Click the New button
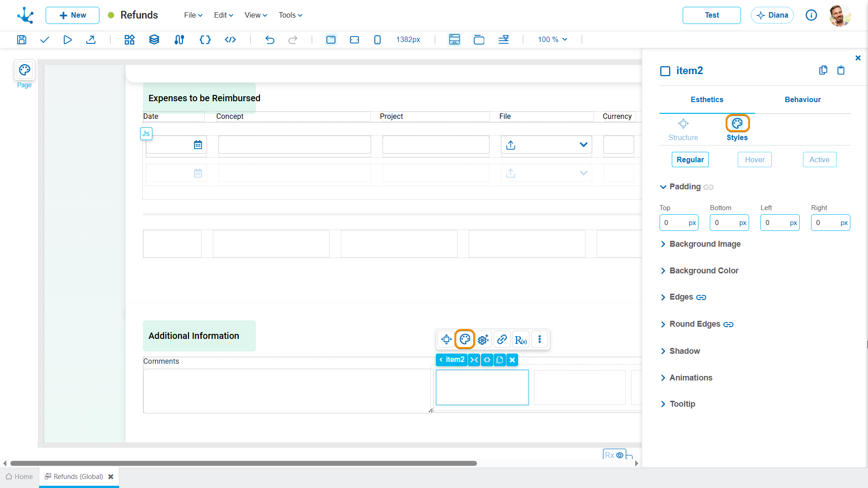 tap(72, 15)
